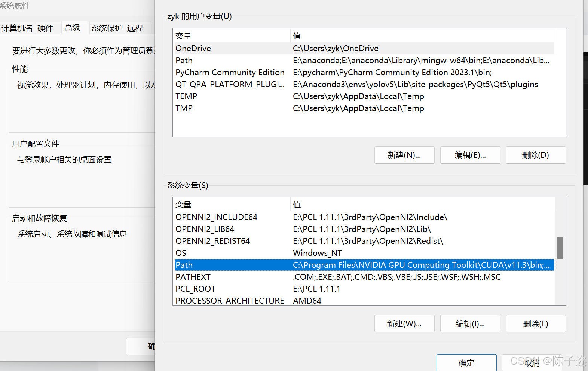588x371 pixels.
Task: Select OneDrive user variable row
Action: coord(364,48)
